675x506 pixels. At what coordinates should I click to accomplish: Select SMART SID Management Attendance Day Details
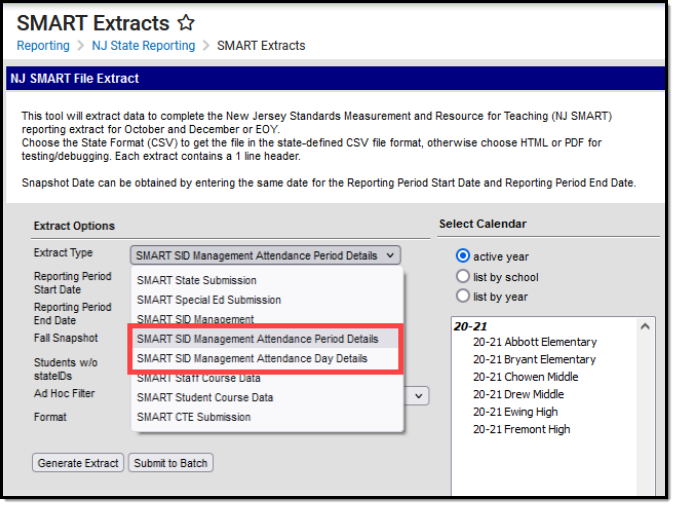click(x=267, y=358)
